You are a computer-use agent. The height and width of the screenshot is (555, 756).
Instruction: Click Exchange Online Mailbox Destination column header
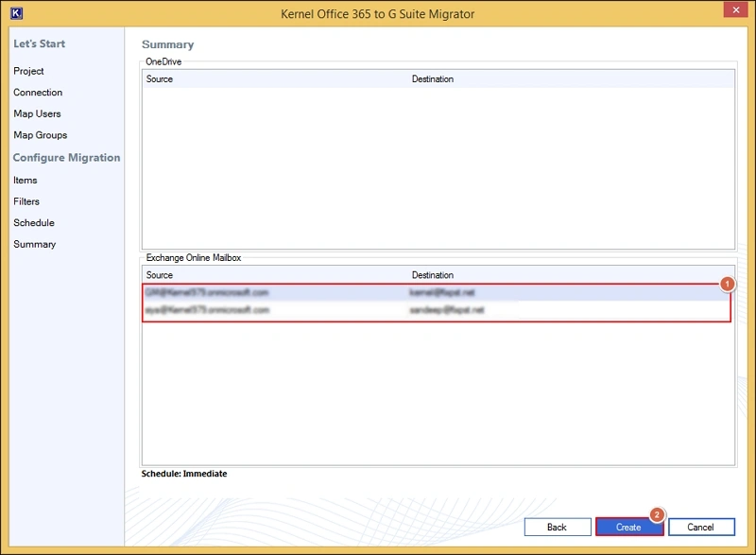(433, 275)
